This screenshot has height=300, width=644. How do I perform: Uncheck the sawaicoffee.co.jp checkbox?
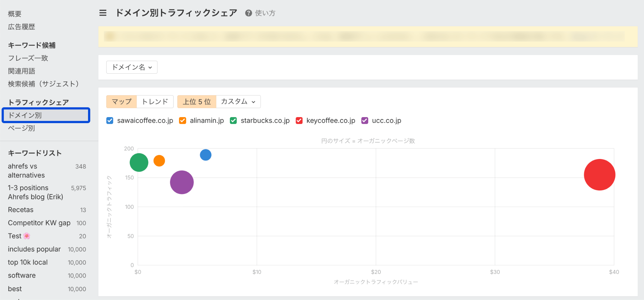(110, 121)
